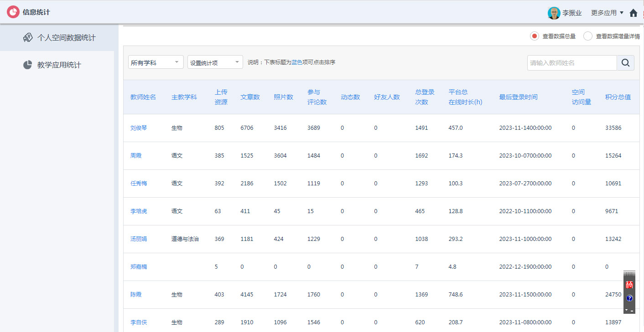Sort table by 文章数 column header
The height and width of the screenshot is (332, 644).
coord(250,97)
